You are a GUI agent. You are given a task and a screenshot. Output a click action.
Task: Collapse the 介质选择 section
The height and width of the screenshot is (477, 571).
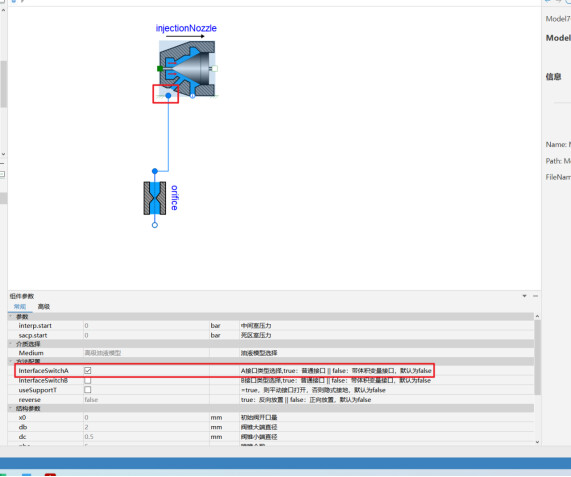11,344
